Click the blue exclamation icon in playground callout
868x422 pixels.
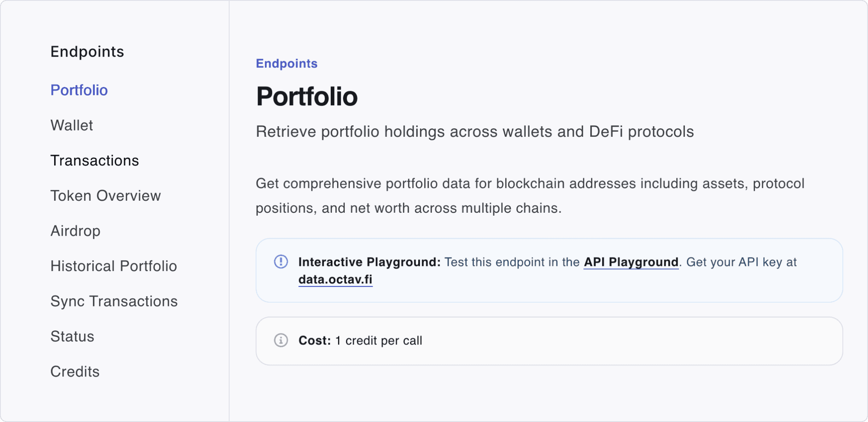(x=281, y=262)
